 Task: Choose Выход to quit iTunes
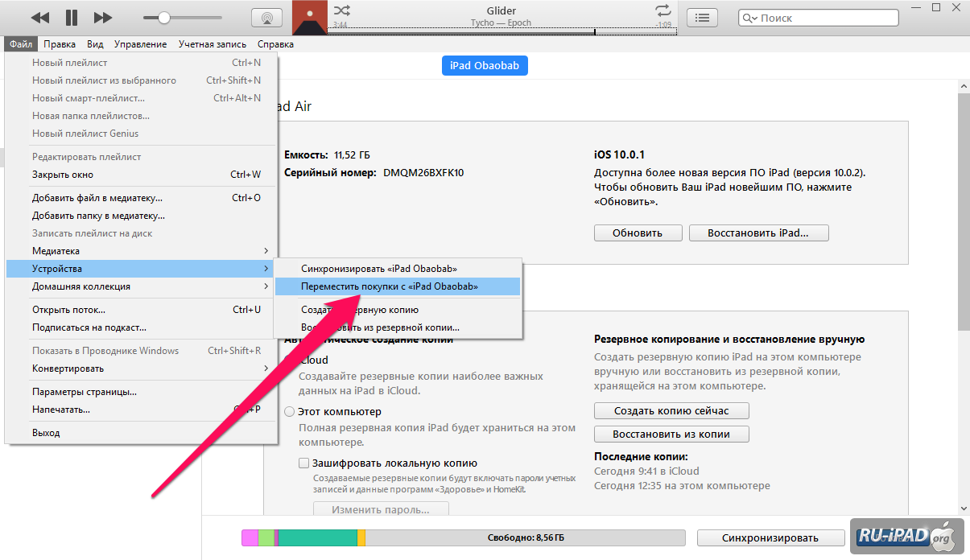pyautogui.click(x=142, y=433)
